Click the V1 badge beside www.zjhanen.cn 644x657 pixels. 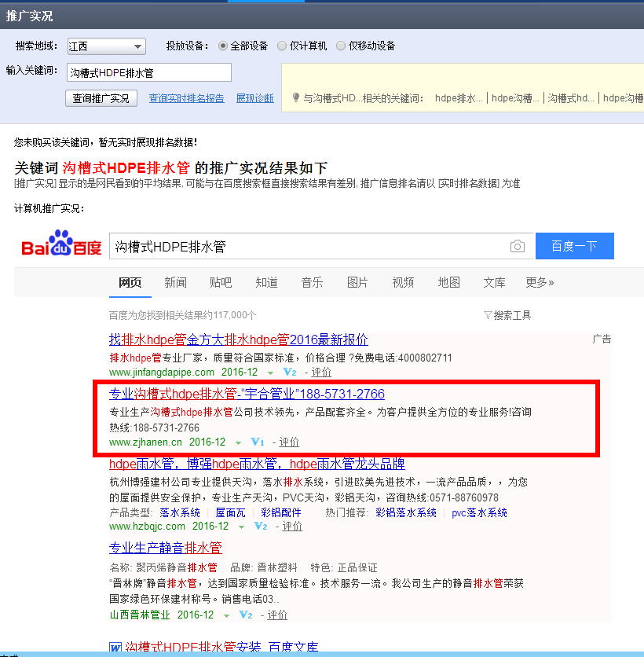pyautogui.click(x=258, y=442)
